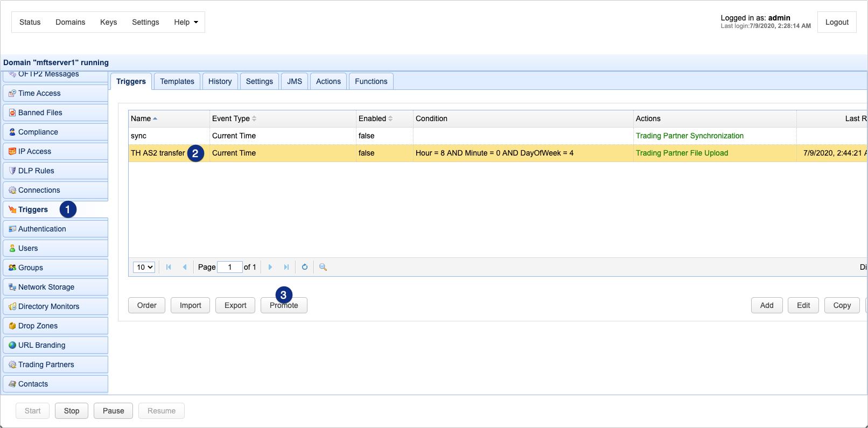Refresh the triggers grid

305,267
